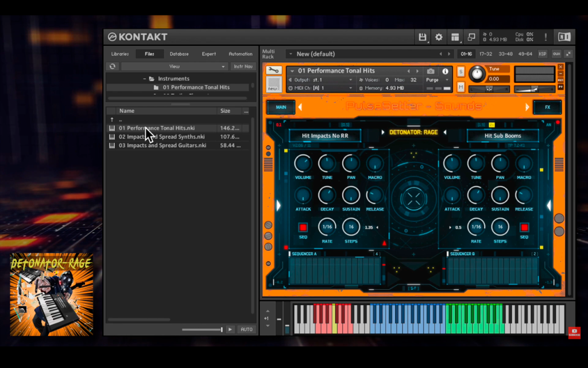Switch to the Libraries tab
Image resolution: width=588 pixels, height=368 pixels.
120,54
